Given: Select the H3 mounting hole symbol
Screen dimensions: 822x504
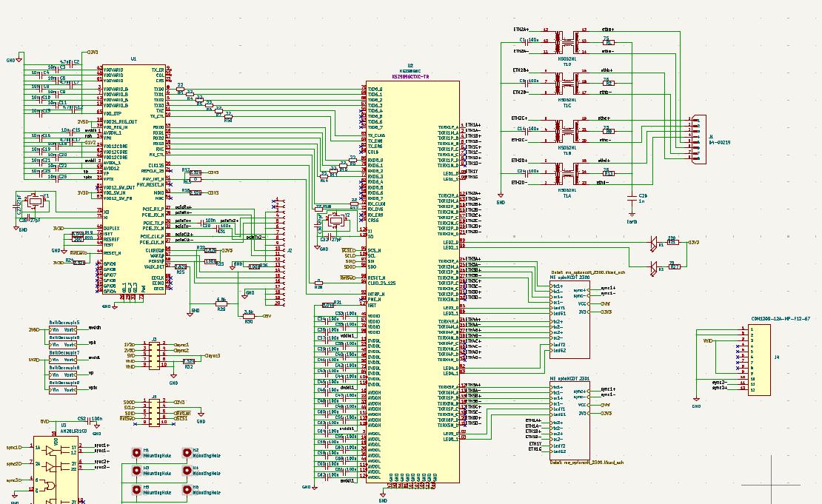Looking at the screenshot, I should click(x=136, y=471).
